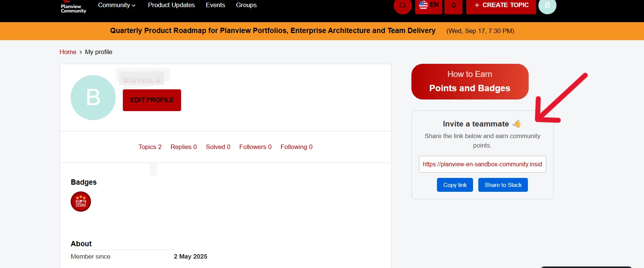Viewport: 644px width, 268px height.
Task: Show Topics 2 tab
Action: pyautogui.click(x=150, y=147)
